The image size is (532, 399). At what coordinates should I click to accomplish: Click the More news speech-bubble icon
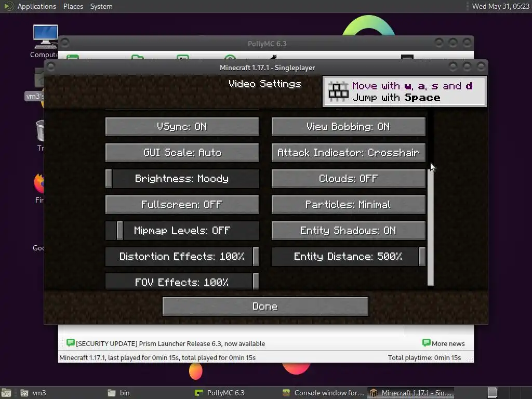click(426, 343)
